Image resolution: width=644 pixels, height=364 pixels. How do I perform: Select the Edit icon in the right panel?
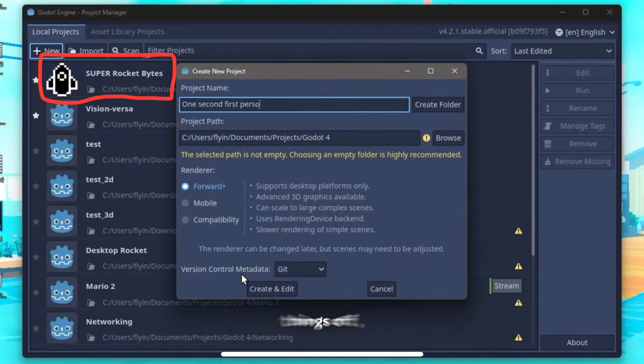point(548,72)
